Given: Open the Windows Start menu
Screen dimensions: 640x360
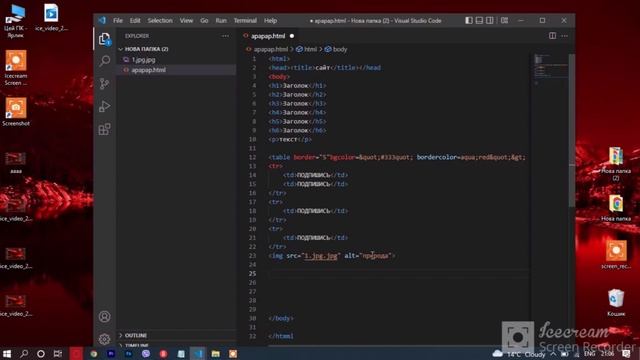Looking at the screenshot, I should click(x=7, y=353).
